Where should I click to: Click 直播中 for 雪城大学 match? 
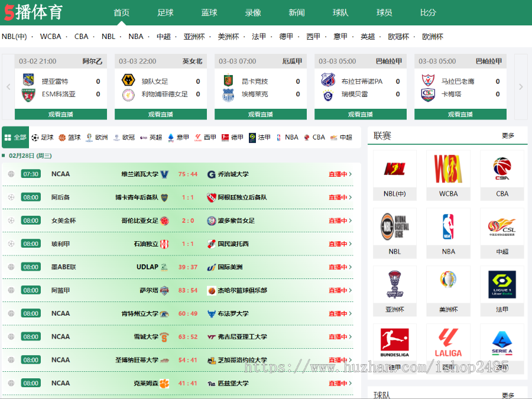coord(338,337)
